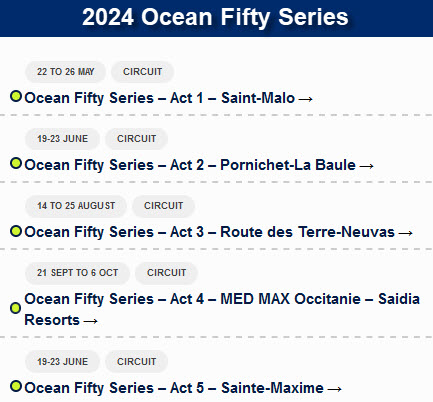Click arrow after Sainte-Maxime title
This screenshot has width=433, height=402.
pyautogui.click(x=335, y=389)
